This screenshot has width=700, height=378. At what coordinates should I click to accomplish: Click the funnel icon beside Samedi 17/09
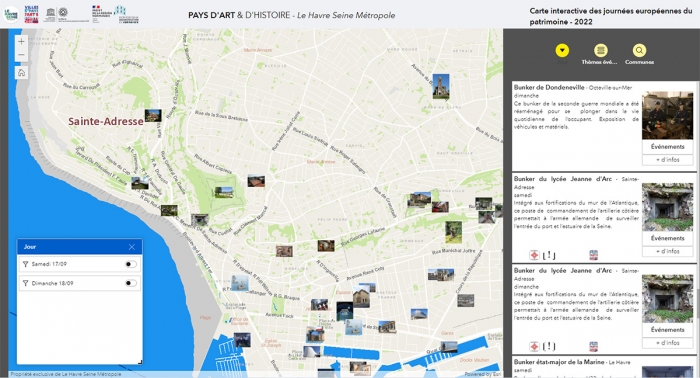(x=25, y=264)
